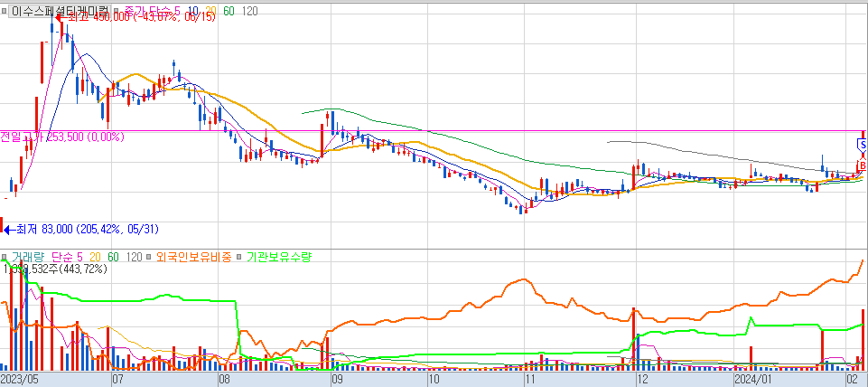Screen dimensions: 868x387
Task: Select the price moving average 120 label
Action: (x=249, y=11)
